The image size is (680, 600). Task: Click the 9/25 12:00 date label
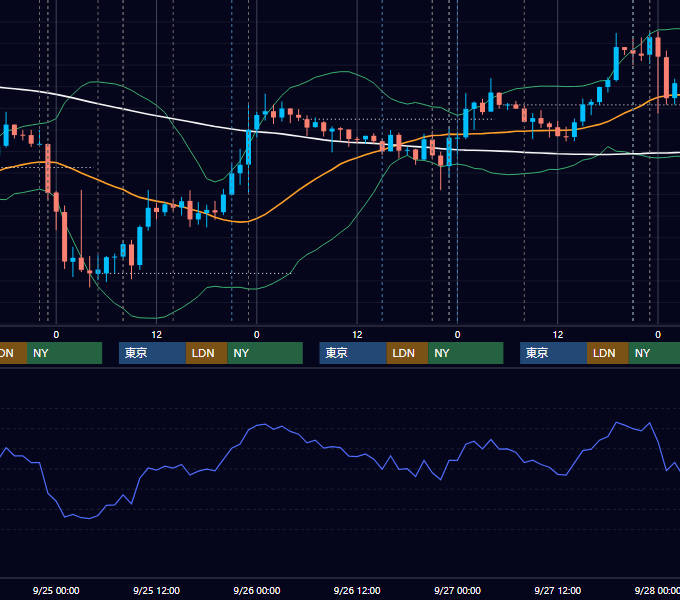156,590
